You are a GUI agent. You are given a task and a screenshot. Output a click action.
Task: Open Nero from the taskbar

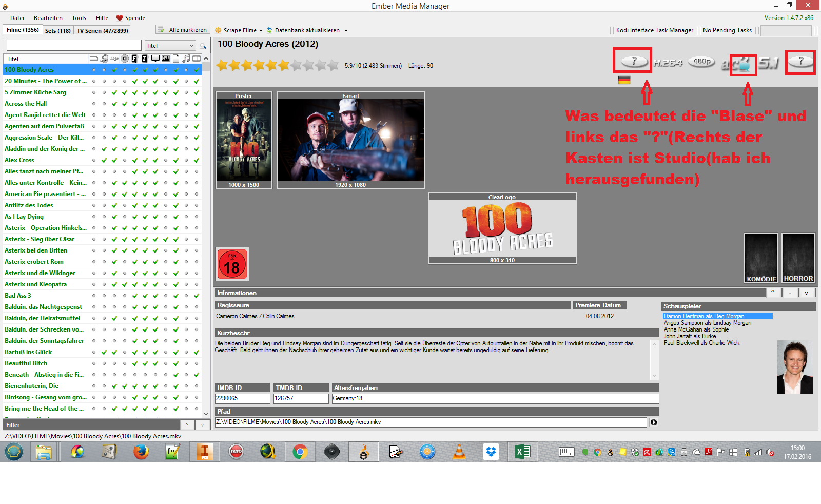click(236, 452)
